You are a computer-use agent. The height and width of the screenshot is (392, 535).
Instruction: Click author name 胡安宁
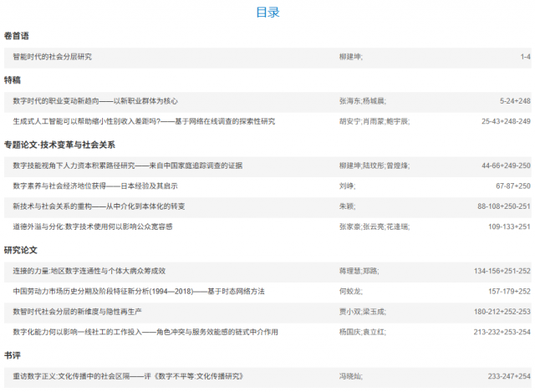347,121
